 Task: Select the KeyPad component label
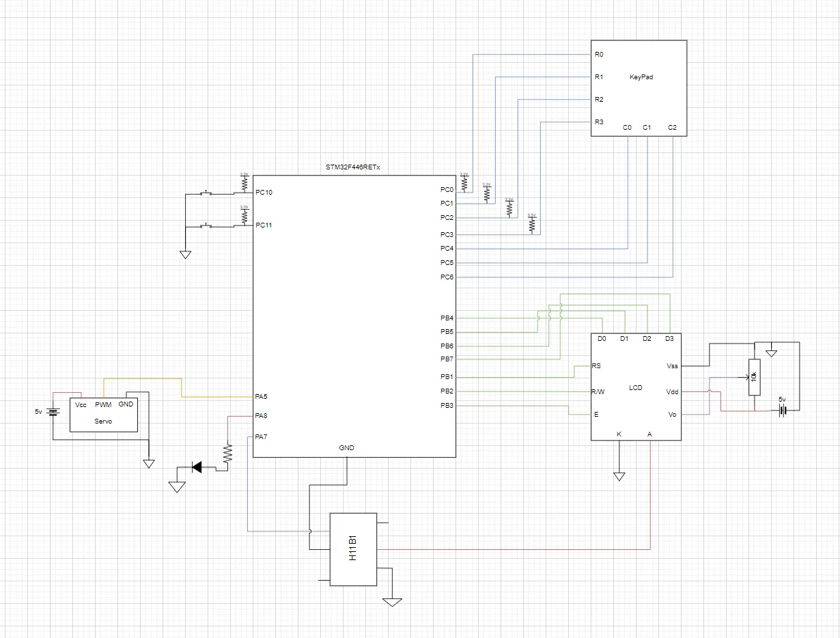[x=641, y=77]
